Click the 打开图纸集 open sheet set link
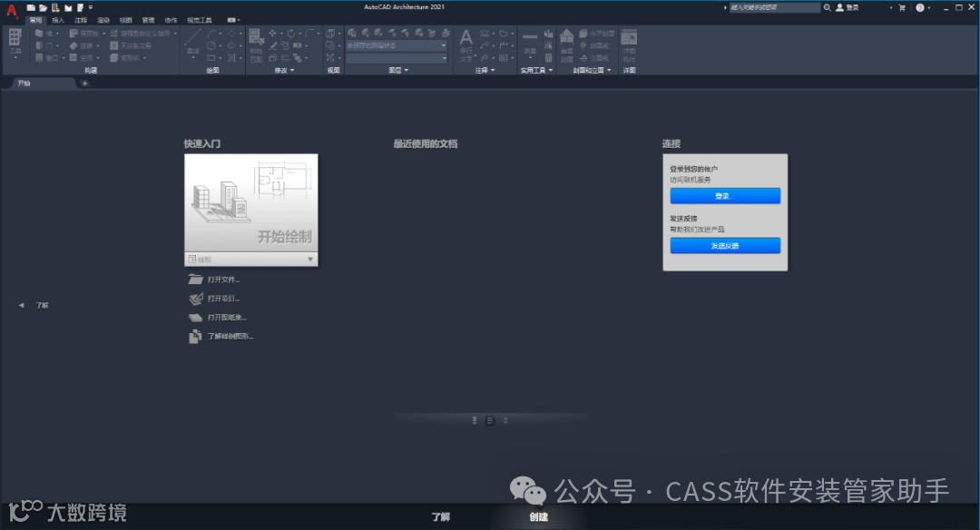 (x=218, y=317)
